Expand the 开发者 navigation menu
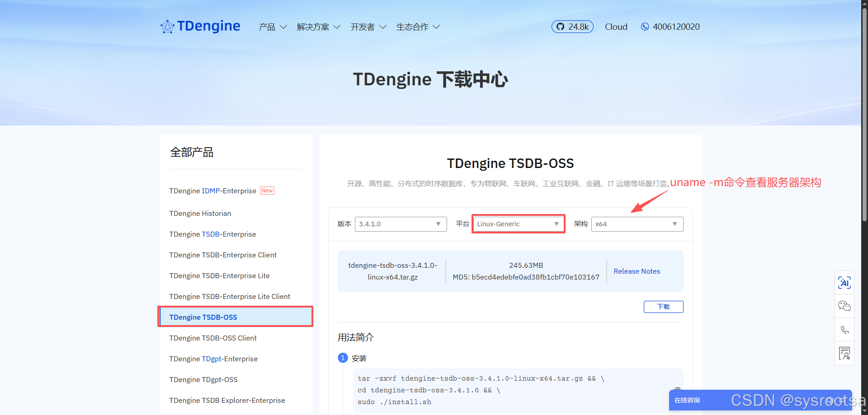868x415 pixels. tap(368, 27)
